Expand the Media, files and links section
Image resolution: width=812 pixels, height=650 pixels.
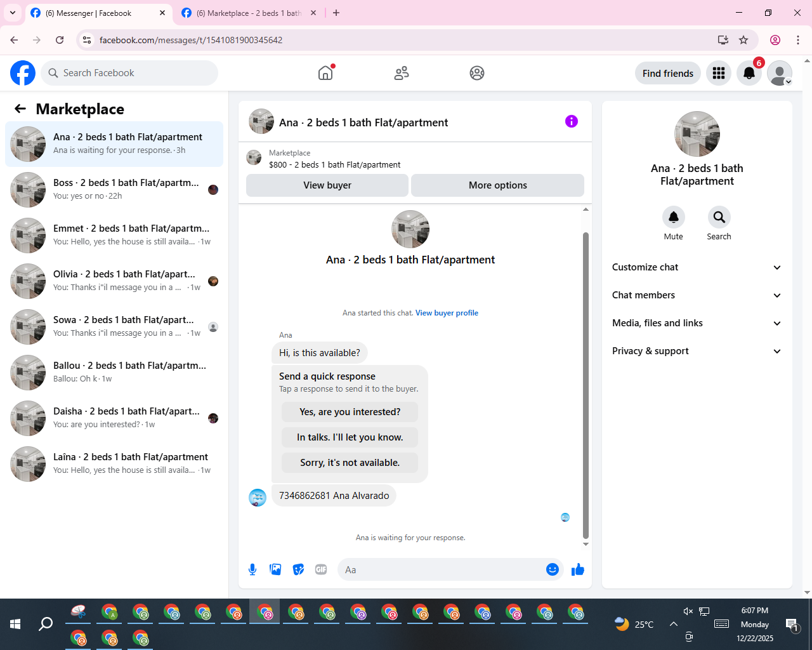(x=697, y=323)
